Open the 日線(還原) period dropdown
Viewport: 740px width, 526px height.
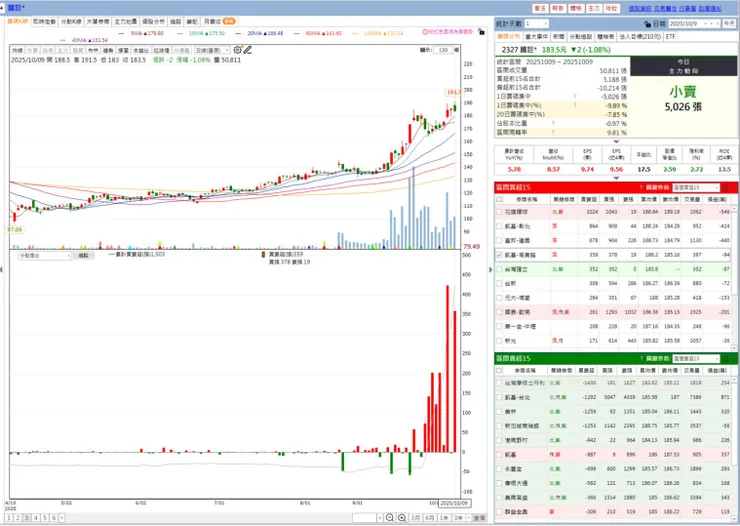(x=212, y=50)
